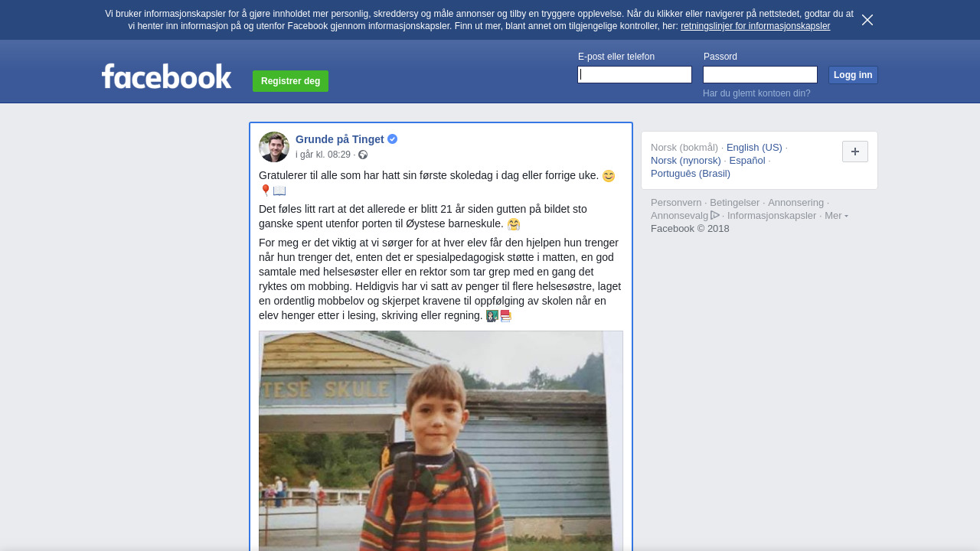Select Português (Brasil) language
Image resolution: width=980 pixels, height=551 pixels.
point(691,173)
